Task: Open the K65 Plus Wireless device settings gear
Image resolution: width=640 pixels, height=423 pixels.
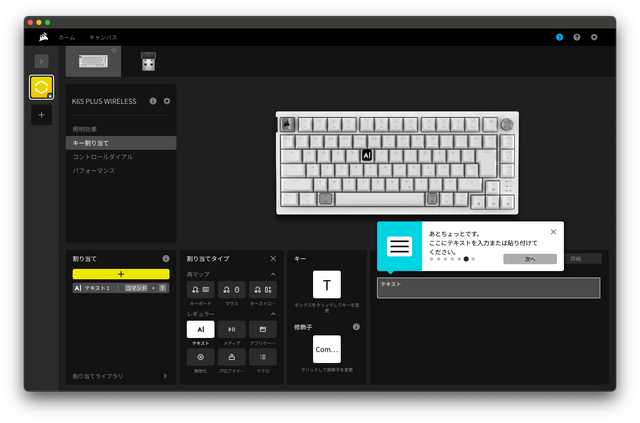Action: (x=167, y=101)
